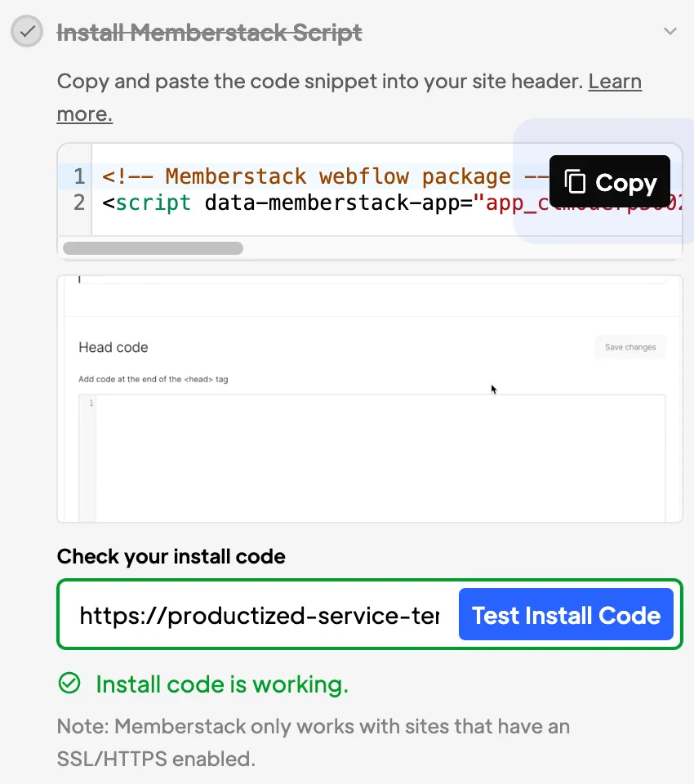Click the 'Head code' label
Image resolution: width=694 pixels, height=784 pixels.
(113, 347)
